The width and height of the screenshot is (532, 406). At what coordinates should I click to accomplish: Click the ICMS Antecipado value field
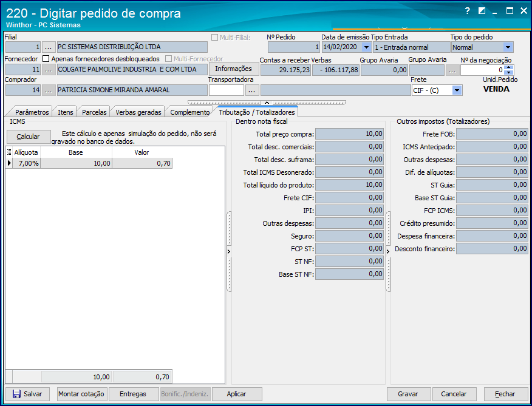(x=492, y=147)
